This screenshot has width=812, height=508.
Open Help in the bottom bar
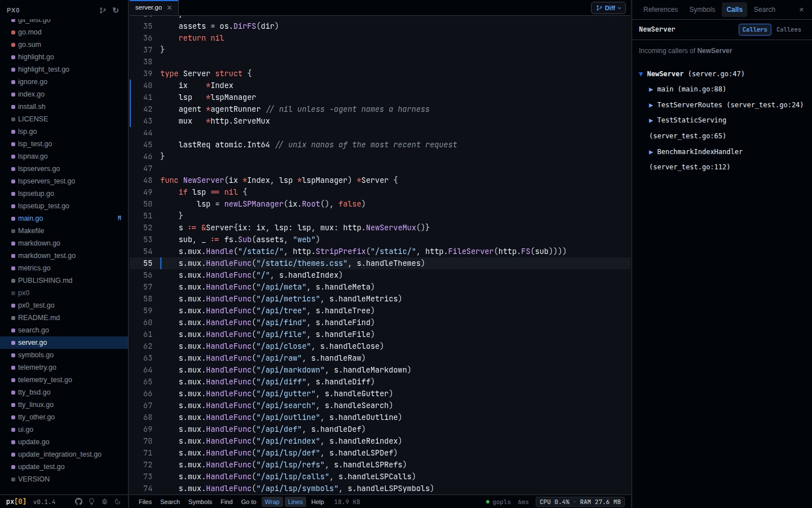pos(317,502)
